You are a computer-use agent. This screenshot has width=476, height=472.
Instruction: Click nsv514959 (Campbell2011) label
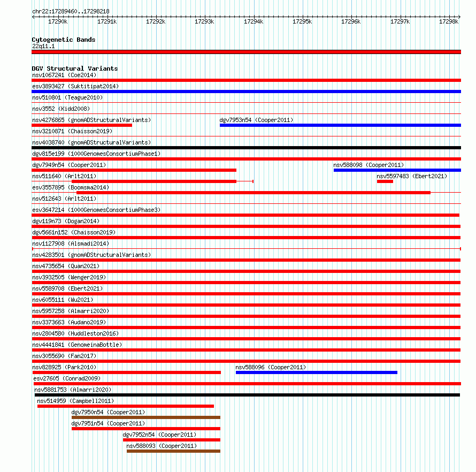pos(75,401)
